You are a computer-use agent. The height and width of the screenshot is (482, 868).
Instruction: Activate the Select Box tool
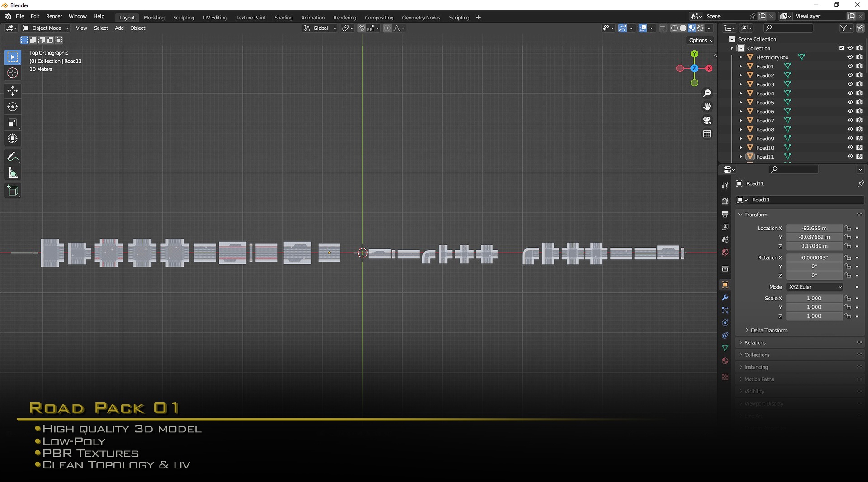[13, 57]
